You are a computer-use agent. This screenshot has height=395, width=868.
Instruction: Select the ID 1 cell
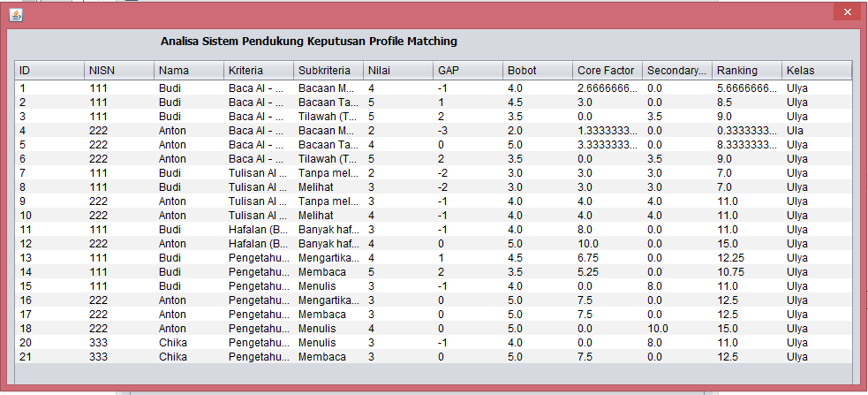tap(49, 88)
